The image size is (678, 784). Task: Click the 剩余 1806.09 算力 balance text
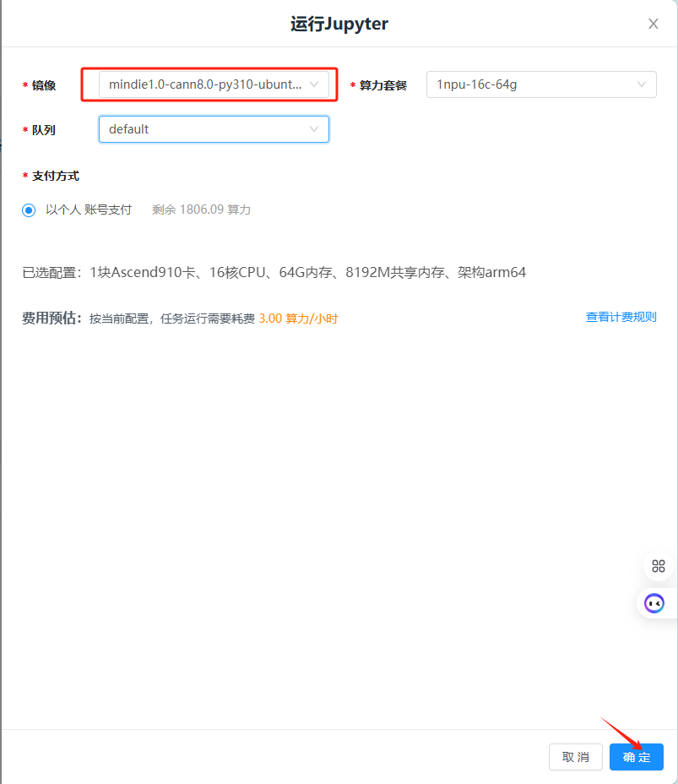201,210
